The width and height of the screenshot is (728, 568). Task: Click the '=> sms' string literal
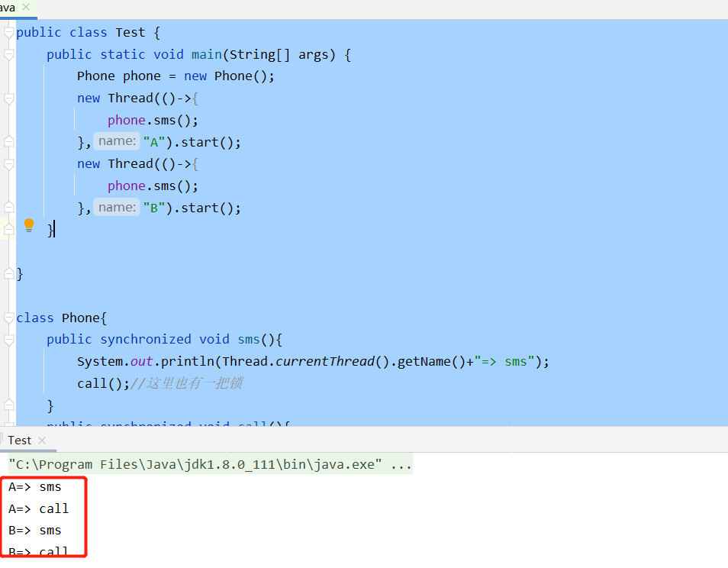coord(504,361)
